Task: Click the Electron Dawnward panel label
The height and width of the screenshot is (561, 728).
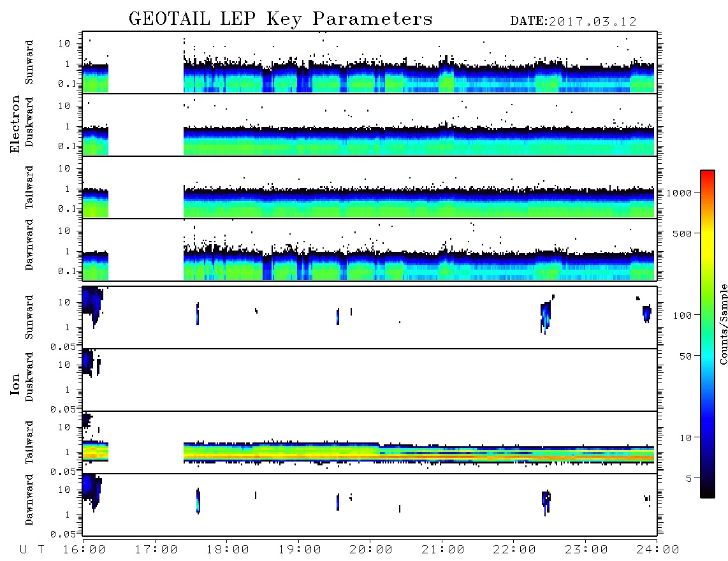Action: point(29,245)
